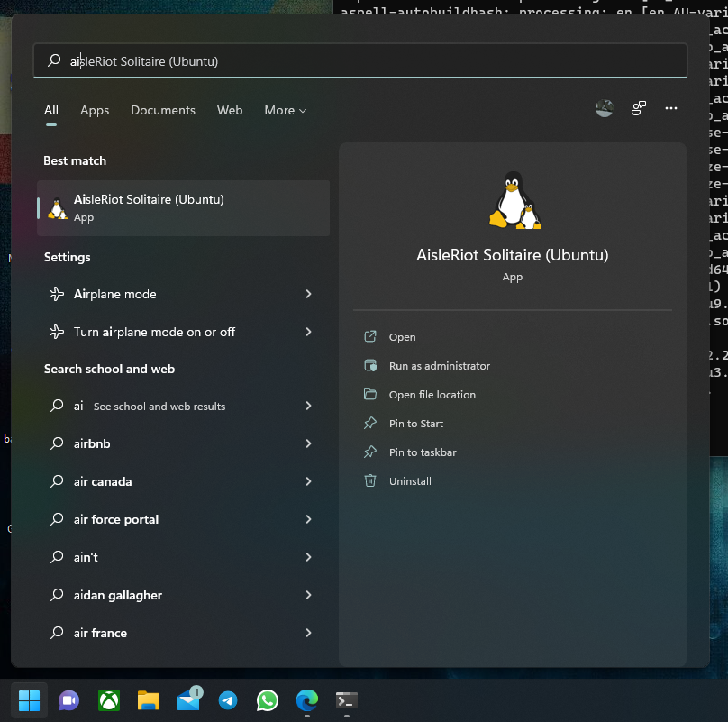Open the Xbox app from taskbar

point(109,700)
